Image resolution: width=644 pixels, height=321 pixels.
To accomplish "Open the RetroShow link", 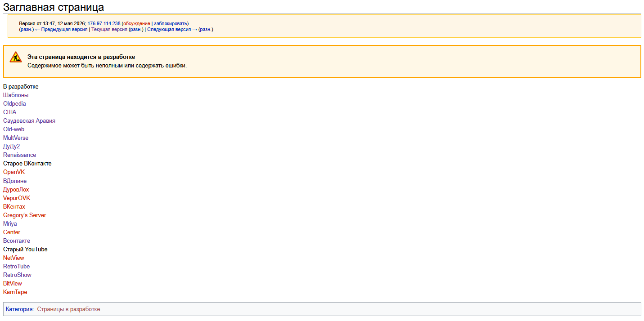I will [x=17, y=275].
